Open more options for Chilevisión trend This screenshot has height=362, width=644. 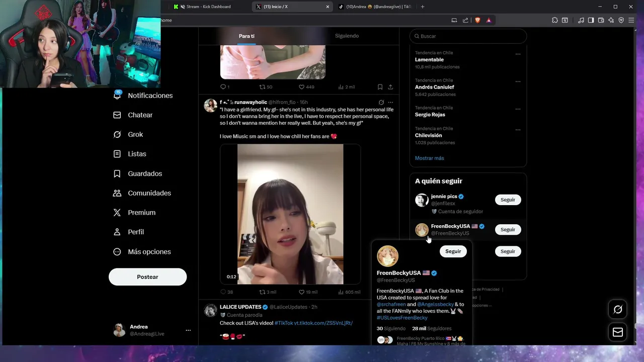click(x=518, y=130)
